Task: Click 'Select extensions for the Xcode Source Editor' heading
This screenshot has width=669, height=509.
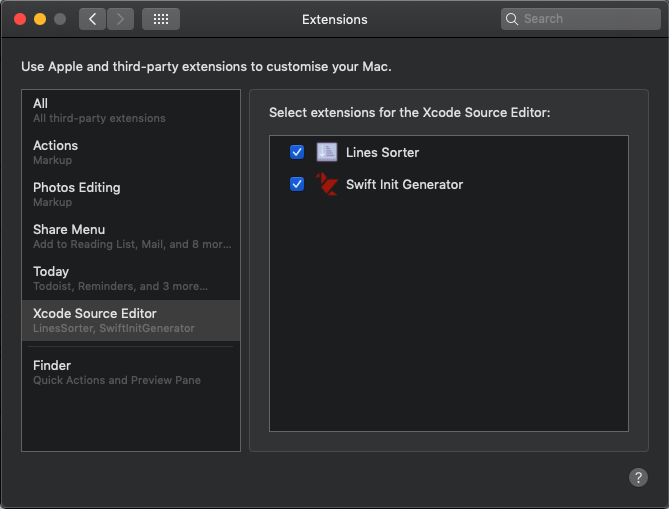Action: (410, 113)
